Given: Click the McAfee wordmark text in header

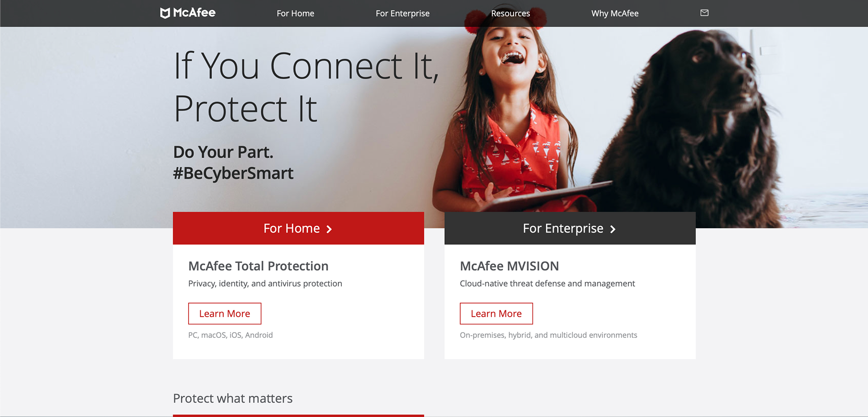Looking at the screenshot, I should 194,13.
